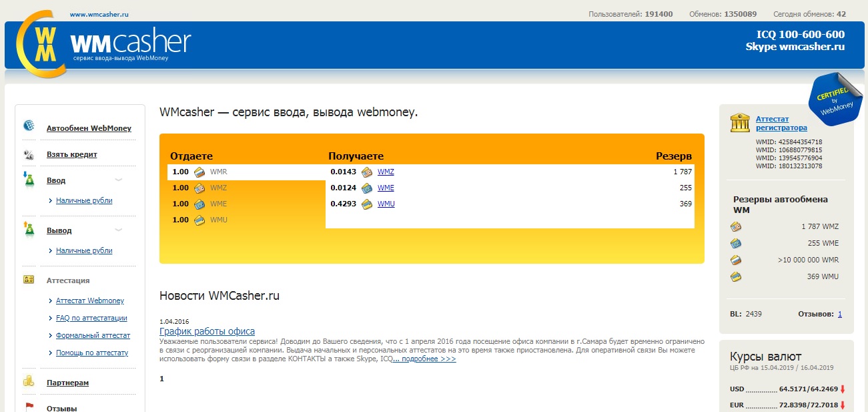
Task: Follow the подробнее >>> link
Action: click(x=424, y=359)
